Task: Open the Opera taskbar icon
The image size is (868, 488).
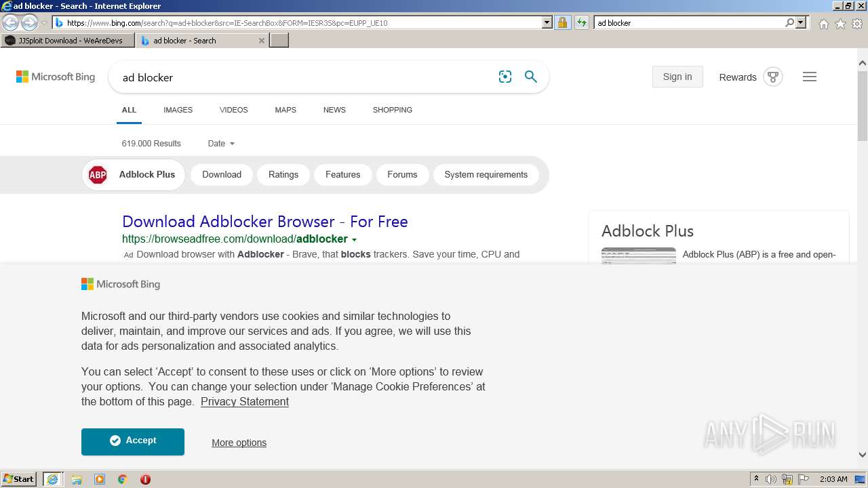Action: click(x=145, y=479)
